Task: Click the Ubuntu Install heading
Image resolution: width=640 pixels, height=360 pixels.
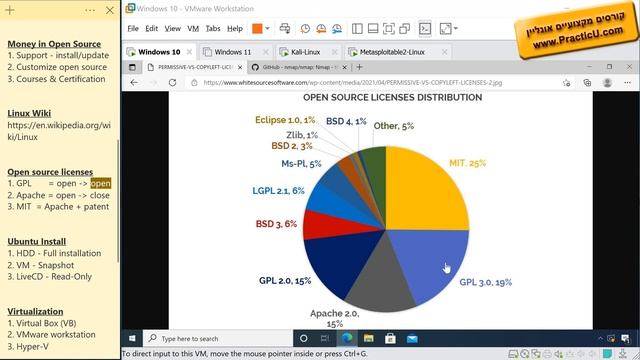Action: pos(37,241)
